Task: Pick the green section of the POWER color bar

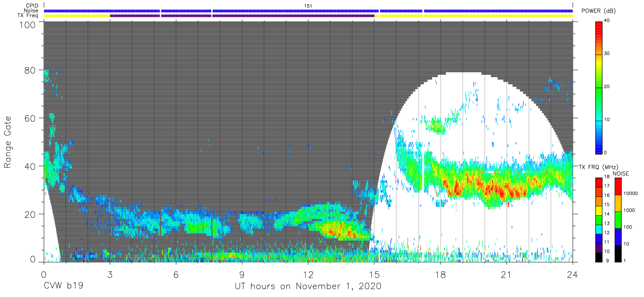Action: pyautogui.click(x=598, y=89)
